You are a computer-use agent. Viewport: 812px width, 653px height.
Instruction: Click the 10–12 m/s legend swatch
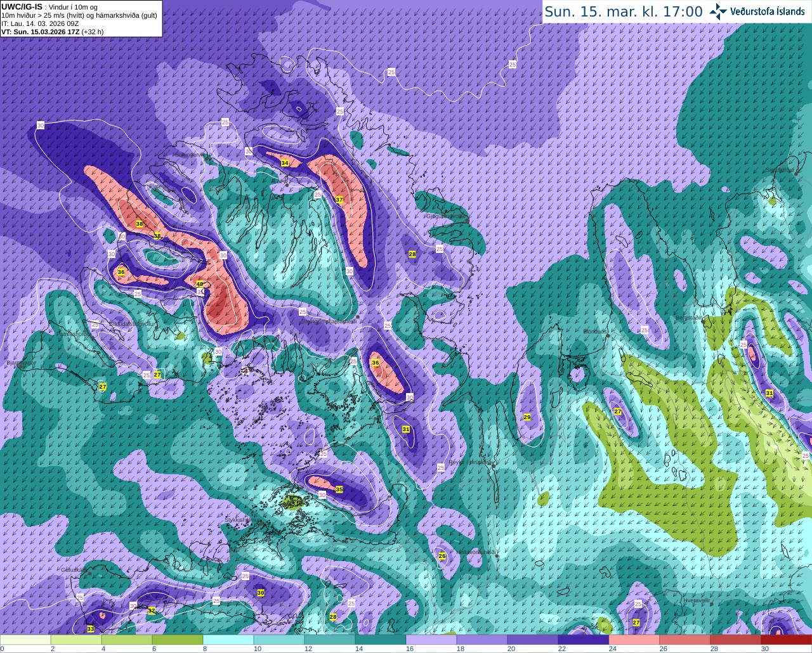tap(279, 640)
